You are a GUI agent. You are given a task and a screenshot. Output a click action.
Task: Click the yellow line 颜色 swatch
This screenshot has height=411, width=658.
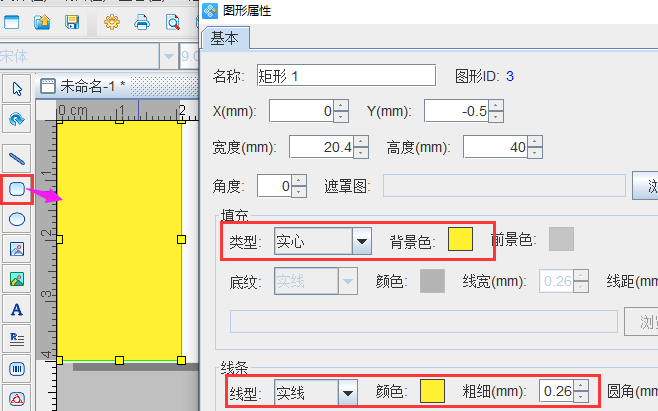click(x=432, y=392)
